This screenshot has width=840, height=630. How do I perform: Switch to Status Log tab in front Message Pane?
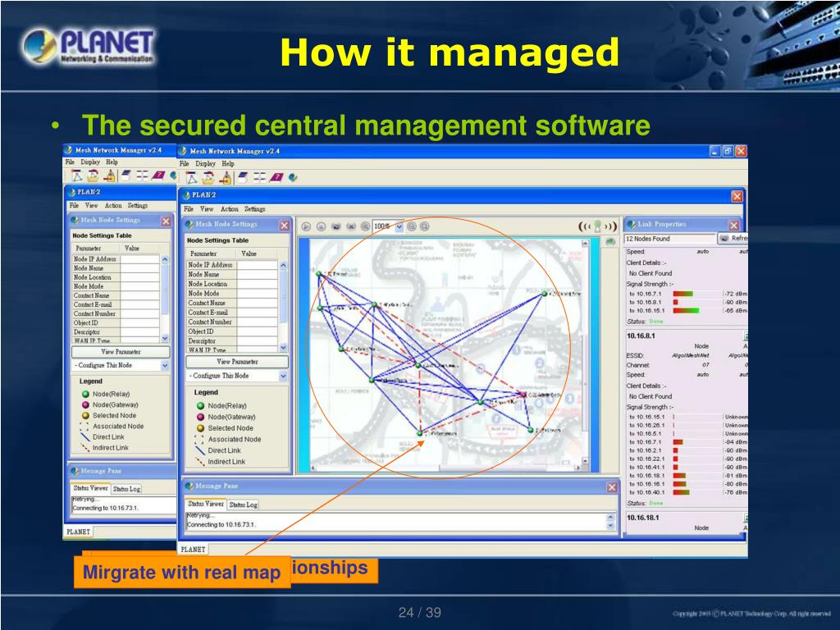pos(243,504)
